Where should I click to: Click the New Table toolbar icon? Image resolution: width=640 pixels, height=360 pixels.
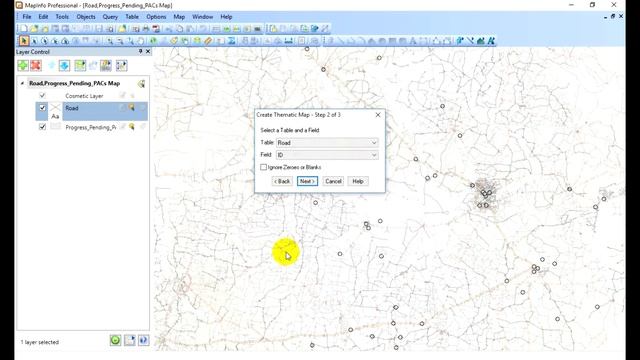[x=24, y=29]
